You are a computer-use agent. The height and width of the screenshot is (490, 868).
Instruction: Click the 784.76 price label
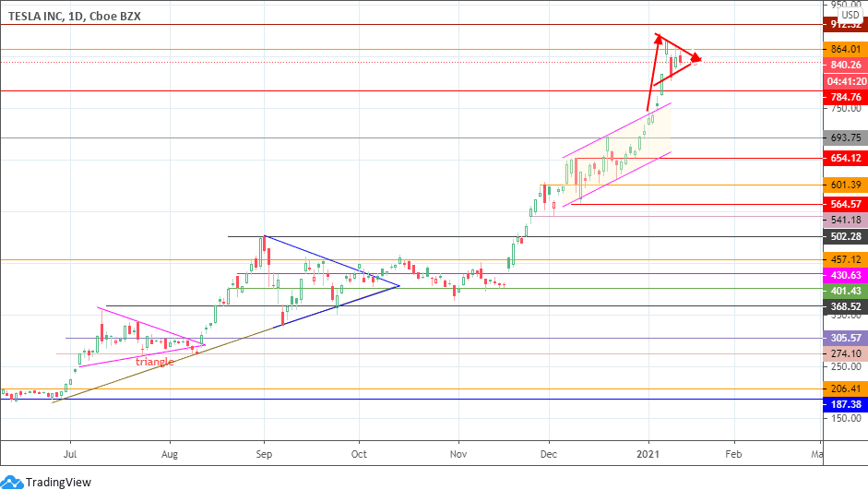[845, 97]
